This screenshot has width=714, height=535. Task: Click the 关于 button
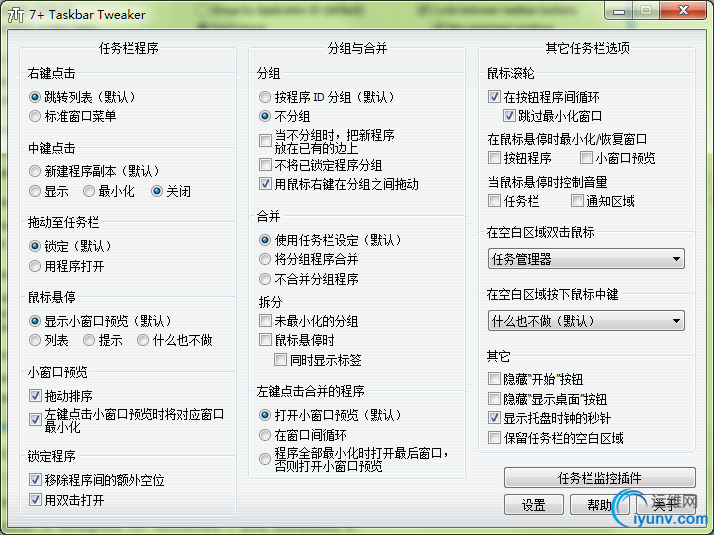click(666, 505)
